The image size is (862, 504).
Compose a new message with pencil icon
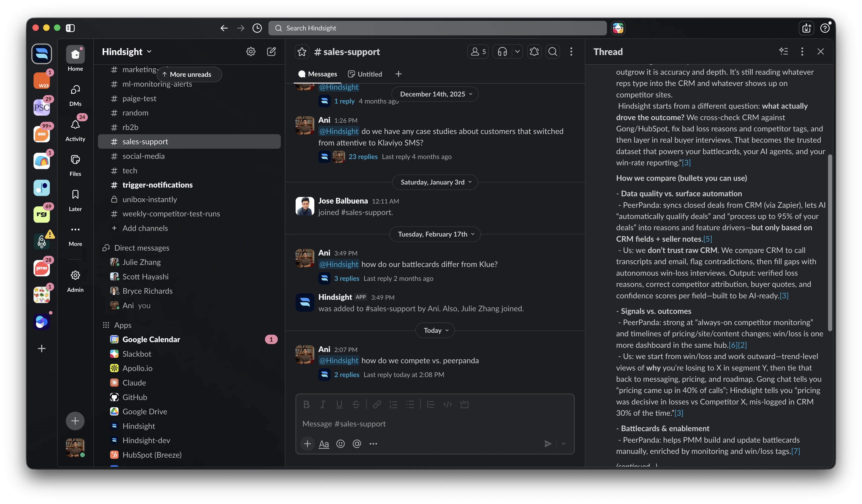271,52
